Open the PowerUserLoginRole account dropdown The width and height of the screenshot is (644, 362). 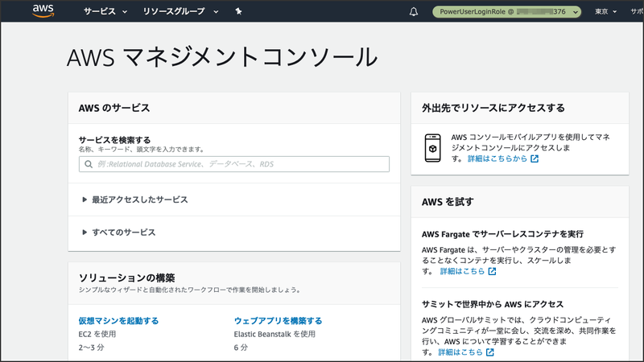tap(507, 11)
